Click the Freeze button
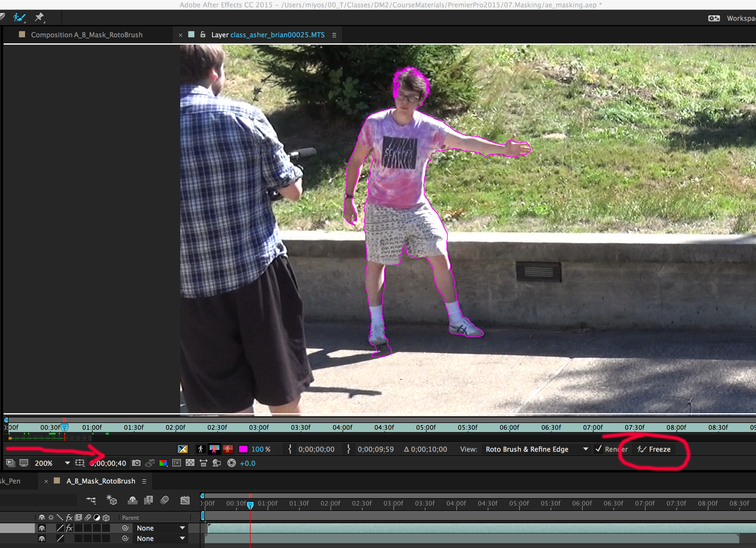 point(654,449)
